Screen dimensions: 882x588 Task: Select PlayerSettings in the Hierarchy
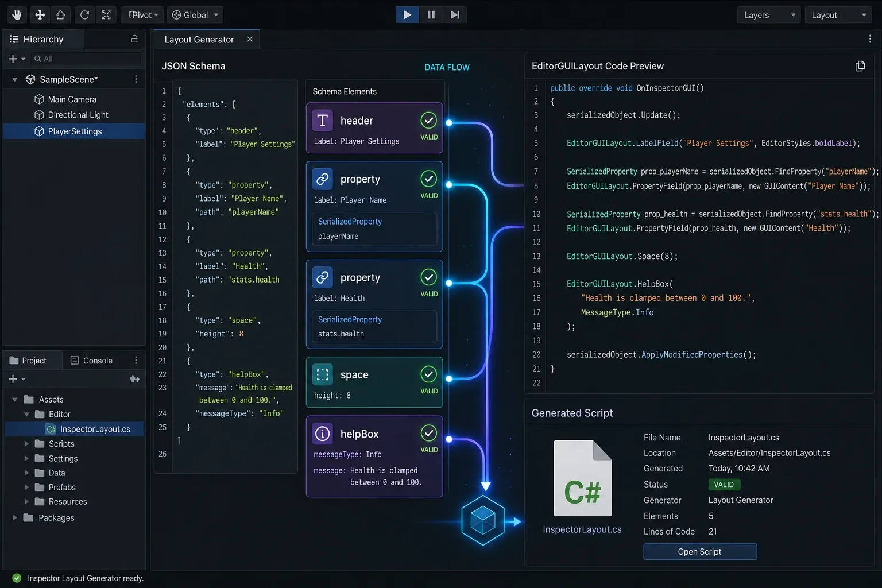pos(74,131)
